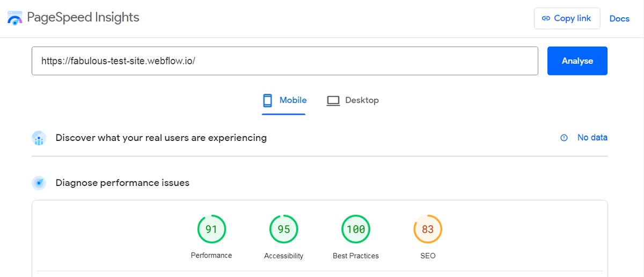
Task: Click the Performance label
Action: tap(211, 256)
